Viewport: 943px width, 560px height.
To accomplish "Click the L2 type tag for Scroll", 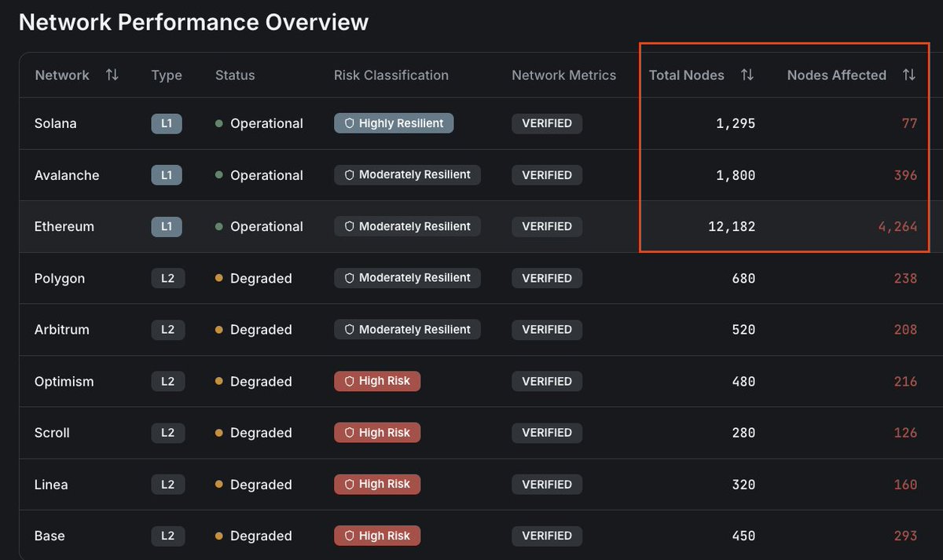I will (168, 433).
